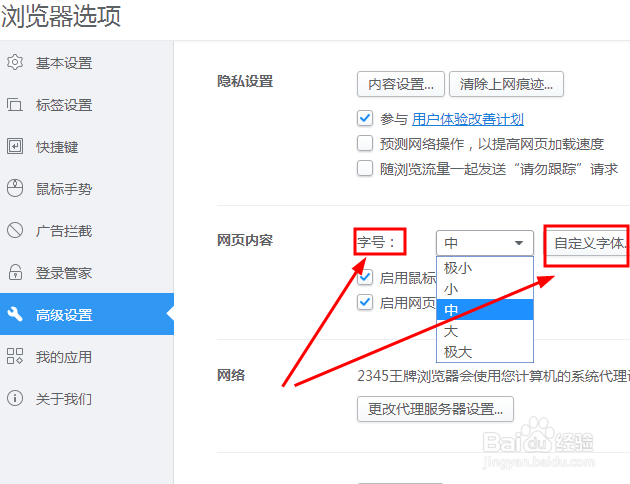Select the 高级设置 section
The width and height of the screenshot is (630, 484).
coord(87,314)
